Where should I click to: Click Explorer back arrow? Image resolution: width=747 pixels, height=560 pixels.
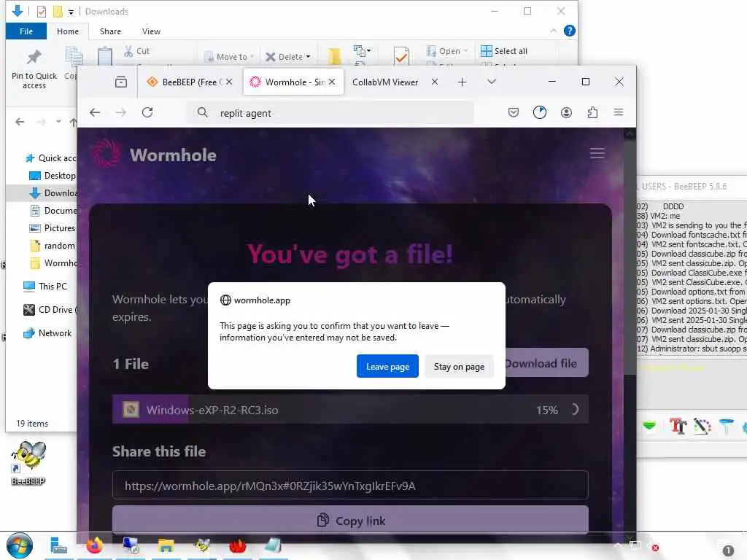[x=20, y=122]
